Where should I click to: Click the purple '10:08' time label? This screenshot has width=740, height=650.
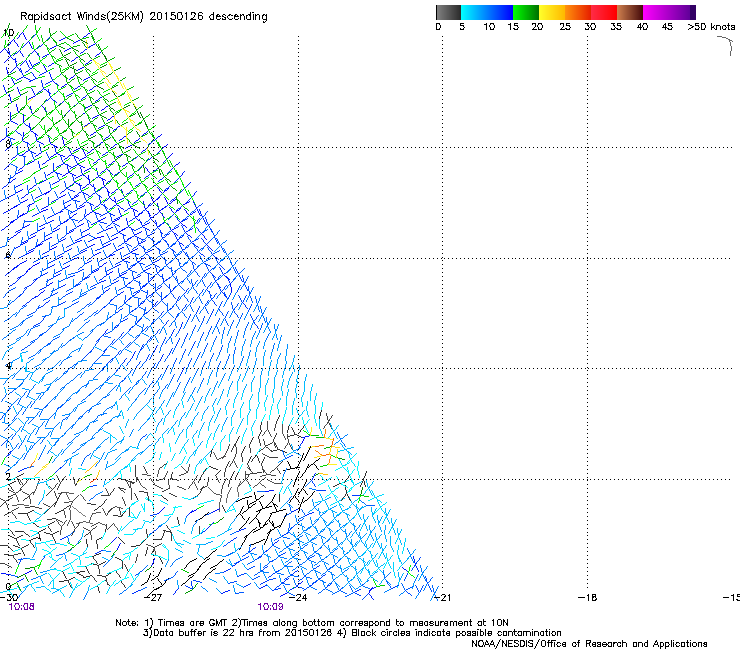point(21,607)
